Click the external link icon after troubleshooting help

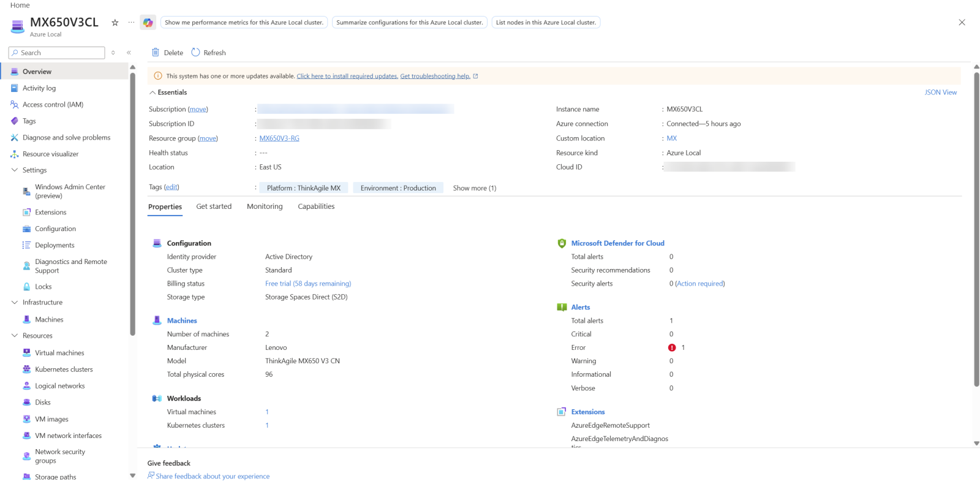(475, 76)
